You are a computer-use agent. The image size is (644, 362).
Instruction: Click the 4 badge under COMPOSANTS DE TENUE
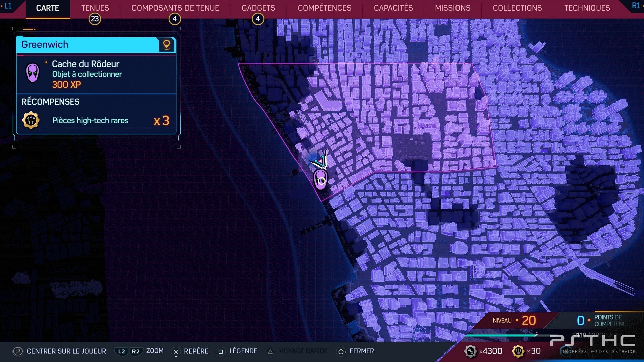(x=175, y=19)
